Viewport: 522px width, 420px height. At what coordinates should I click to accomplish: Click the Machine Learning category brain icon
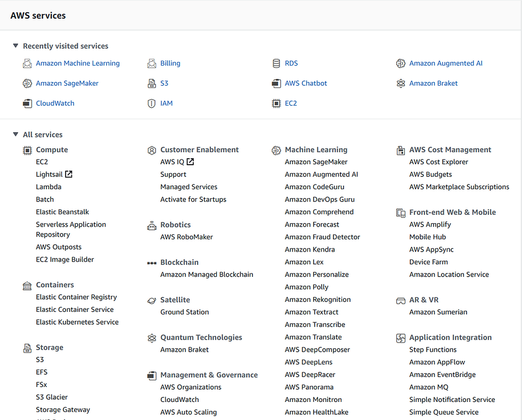tap(276, 150)
